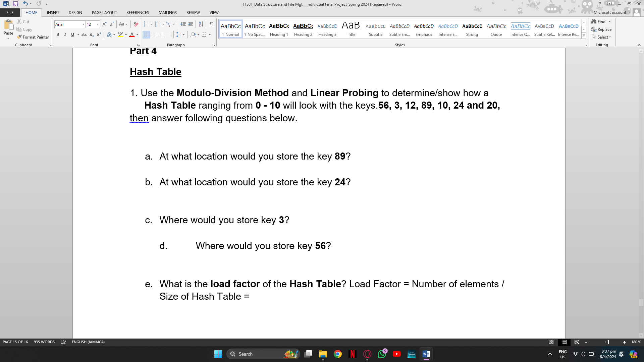Screen dimensions: 644x362
Task: Toggle bold formatting
Action: coord(58,35)
